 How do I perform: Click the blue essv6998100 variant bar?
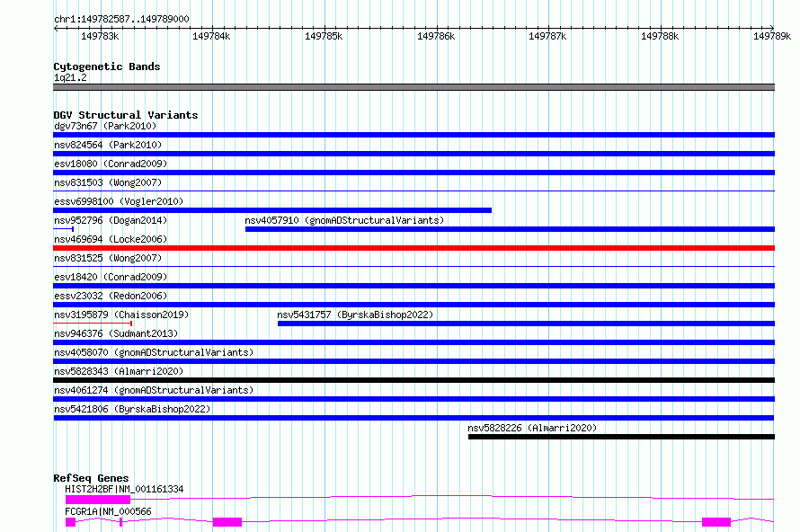(272, 210)
